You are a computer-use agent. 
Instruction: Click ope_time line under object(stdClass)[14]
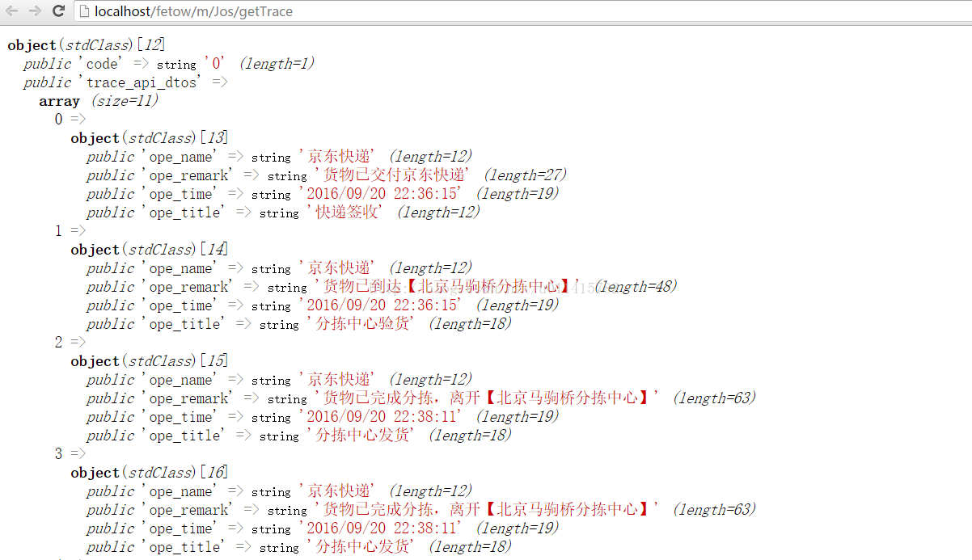point(323,305)
